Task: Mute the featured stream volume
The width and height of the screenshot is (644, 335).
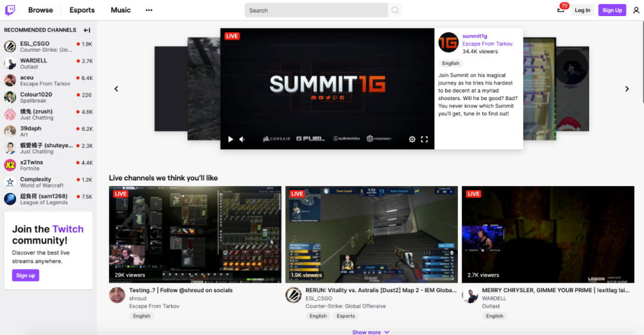Action: (242, 139)
